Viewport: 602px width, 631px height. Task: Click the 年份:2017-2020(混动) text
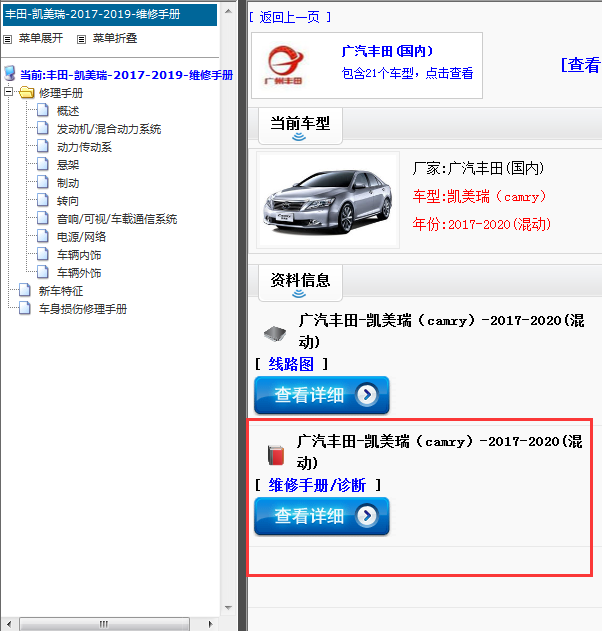click(481, 224)
